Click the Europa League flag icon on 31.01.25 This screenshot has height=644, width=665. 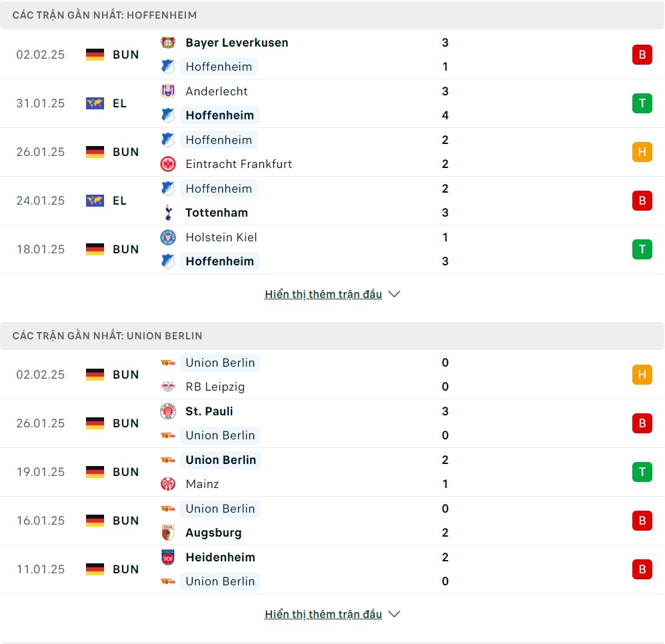(x=95, y=103)
